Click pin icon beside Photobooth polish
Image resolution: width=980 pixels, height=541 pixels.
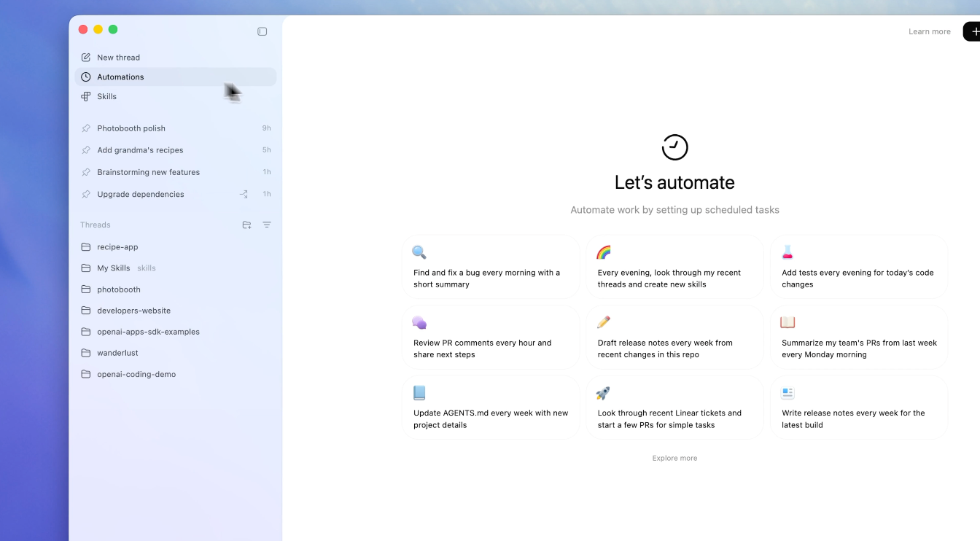coord(86,128)
